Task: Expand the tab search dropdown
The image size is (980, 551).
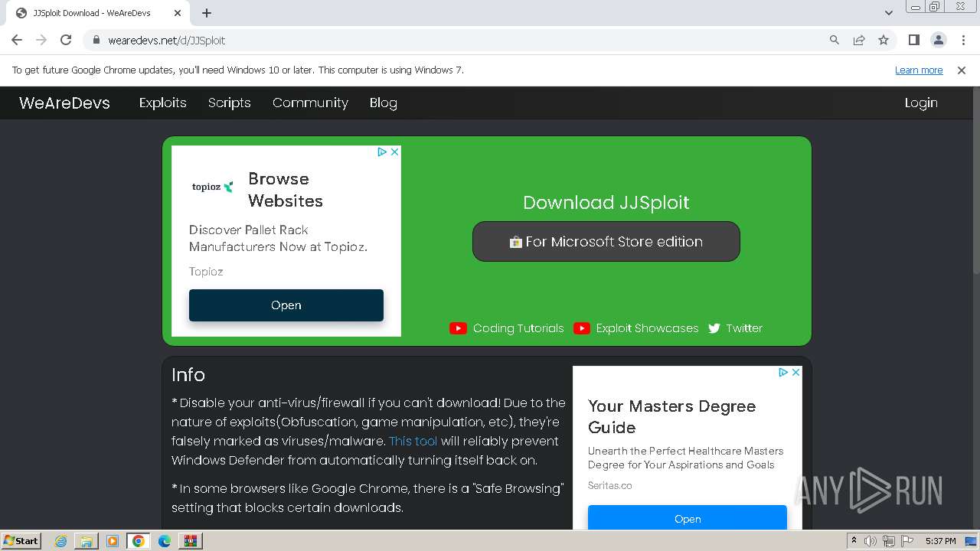Action: pos(889,13)
